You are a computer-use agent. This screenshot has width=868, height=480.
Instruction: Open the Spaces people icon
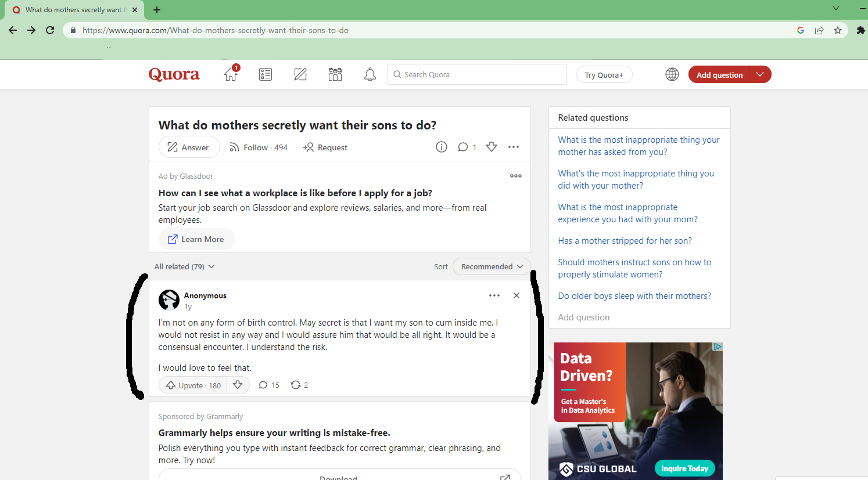pos(335,74)
